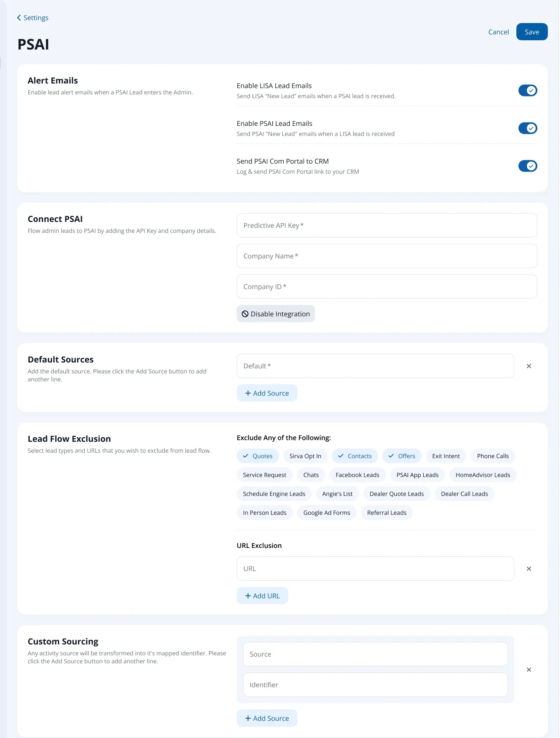The height and width of the screenshot is (738, 560).
Task: Uncheck the Contacts exclusion chip
Action: click(x=354, y=456)
